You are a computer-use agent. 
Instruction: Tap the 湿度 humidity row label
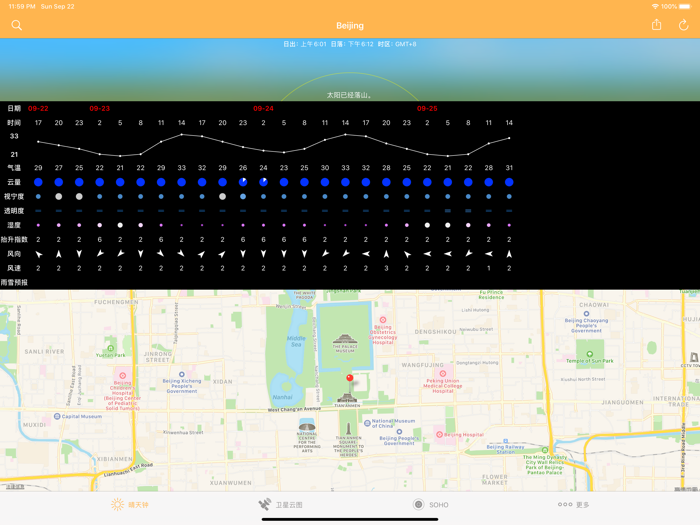tap(14, 225)
